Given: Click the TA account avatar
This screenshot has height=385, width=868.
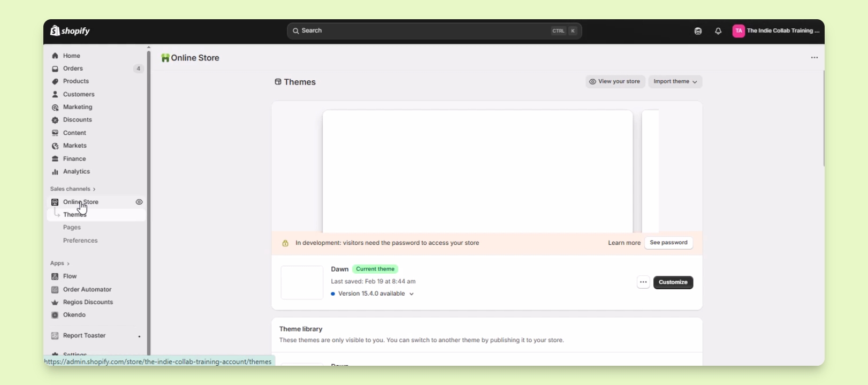Looking at the screenshot, I should coord(738,31).
